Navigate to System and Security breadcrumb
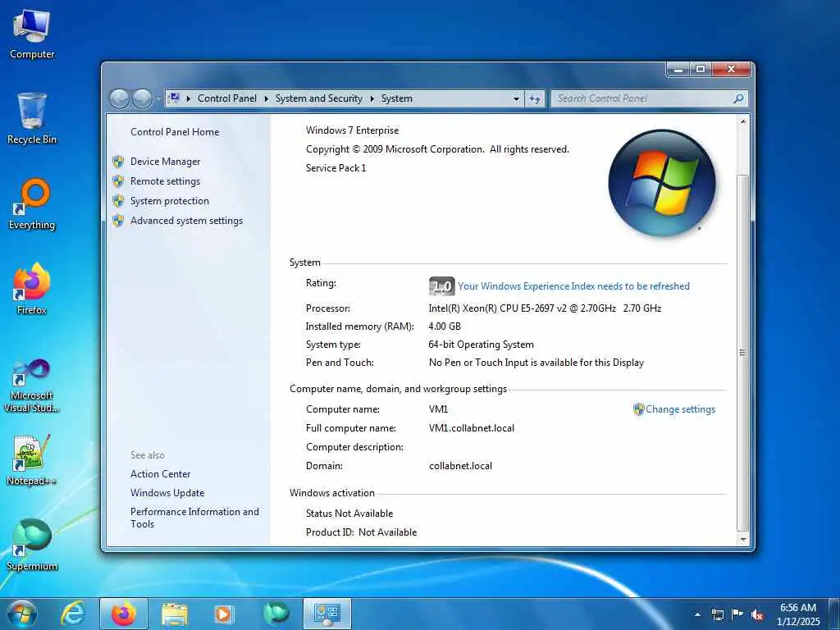Image resolution: width=840 pixels, height=630 pixels. [319, 98]
